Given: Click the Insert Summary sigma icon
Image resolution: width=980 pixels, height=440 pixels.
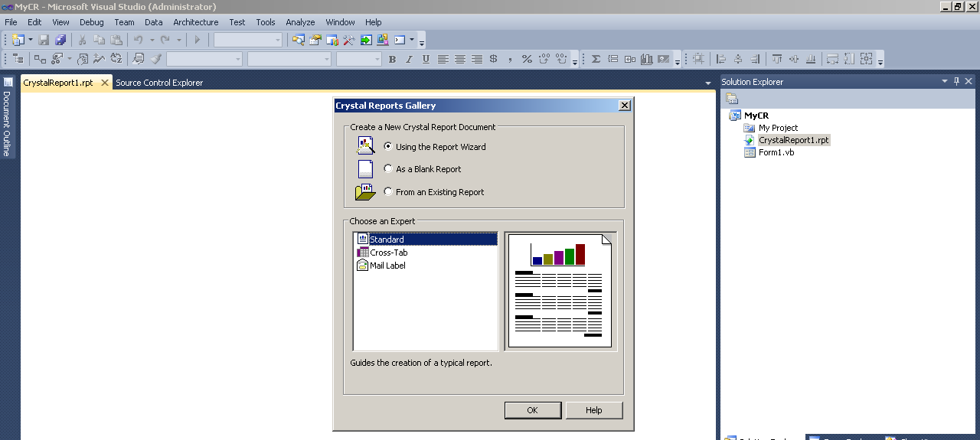Looking at the screenshot, I should pos(596,59).
